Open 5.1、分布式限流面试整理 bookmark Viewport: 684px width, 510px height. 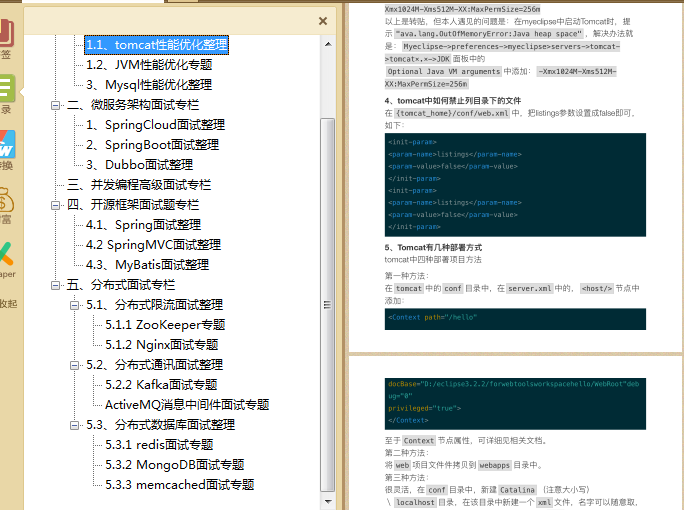[154, 305]
